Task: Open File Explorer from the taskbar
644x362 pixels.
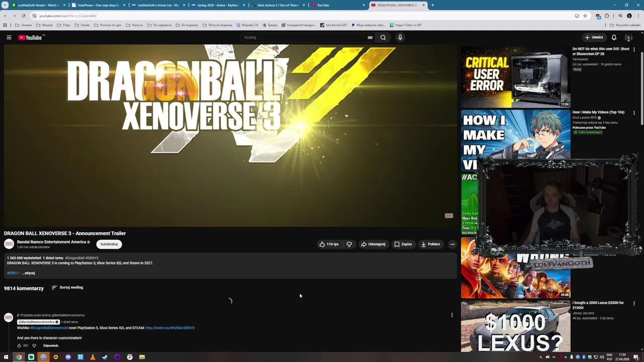Action: pos(142,357)
